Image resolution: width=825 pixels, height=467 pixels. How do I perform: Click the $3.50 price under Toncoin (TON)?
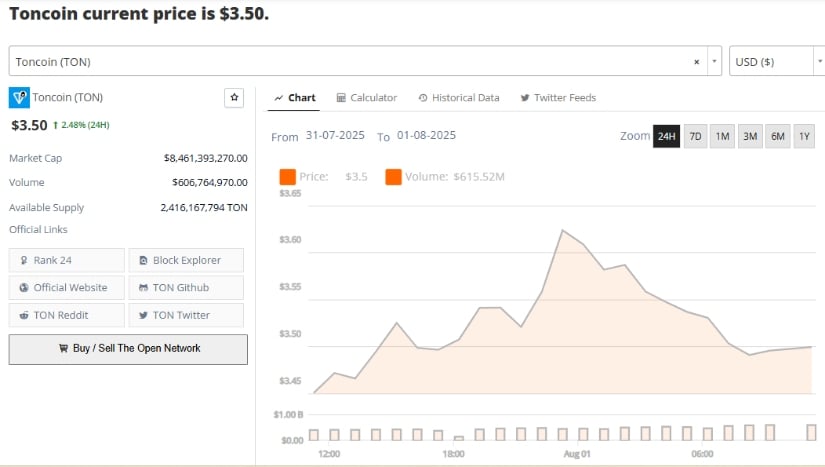coord(29,125)
